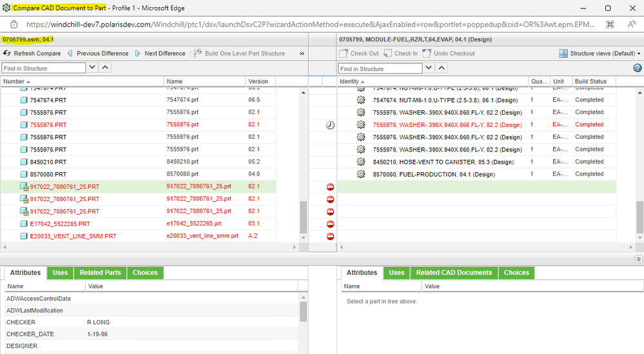This screenshot has width=644, height=354.
Task: Click the Check Out icon
Action: coord(344,54)
